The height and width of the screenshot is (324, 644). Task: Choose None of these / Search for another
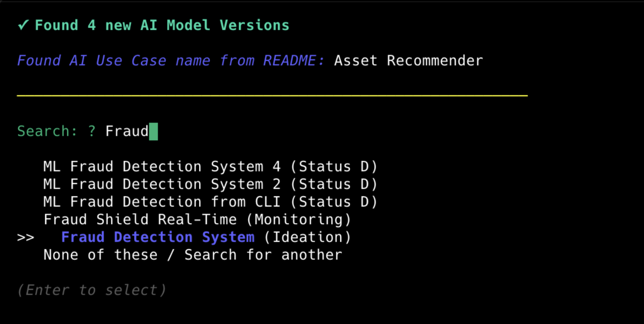tap(193, 255)
